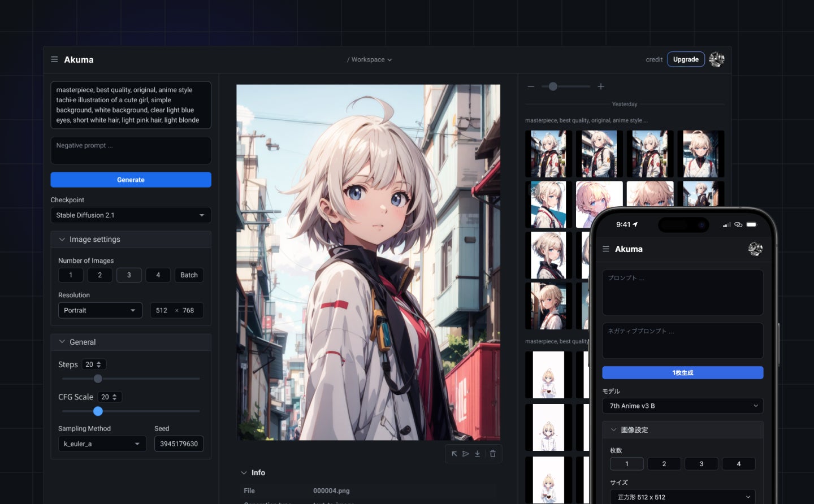814x504 pixels.
Task: Open the Sampling Method k_euler_a dropdown
Action: pos(102,444)
